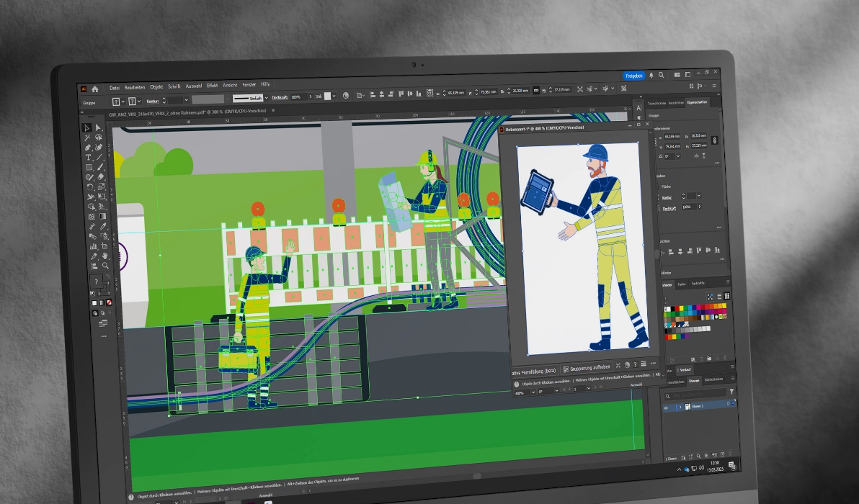859x504 pixels.
Task: Select the Pen tool
Action: coord(88,147)
